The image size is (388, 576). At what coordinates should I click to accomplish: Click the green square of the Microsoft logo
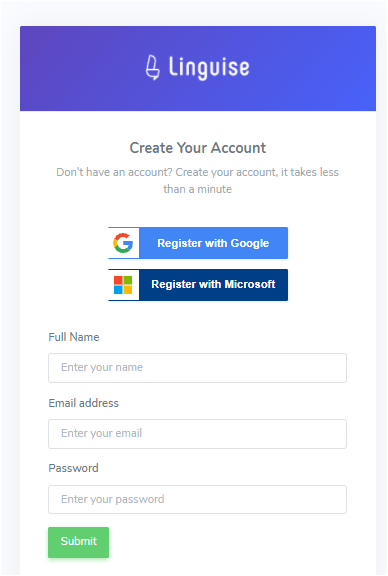click(128, 281)
